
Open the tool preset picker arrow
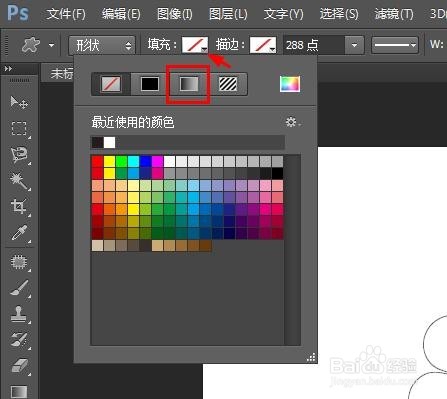coord(51,45)
